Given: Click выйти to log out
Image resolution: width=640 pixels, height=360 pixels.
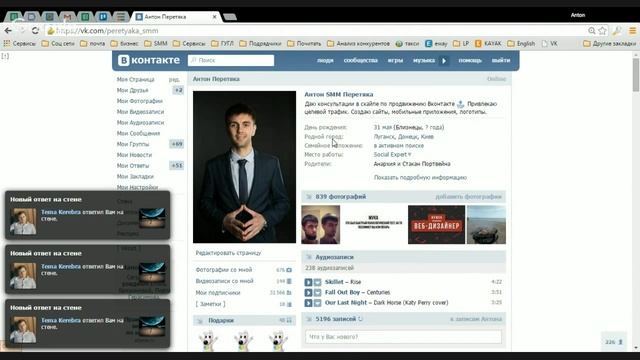Looking at the screenshot, I should [x=501, y=60].
